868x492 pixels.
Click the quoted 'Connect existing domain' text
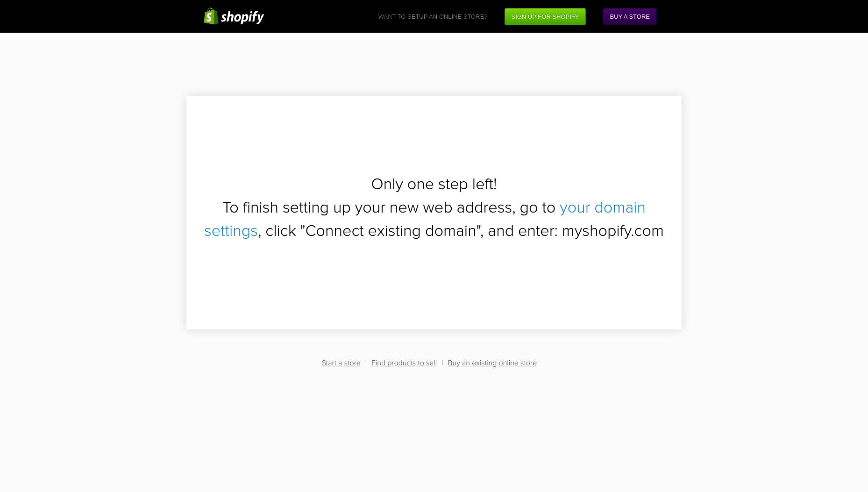pyautogui.click(x=391, y=231)
